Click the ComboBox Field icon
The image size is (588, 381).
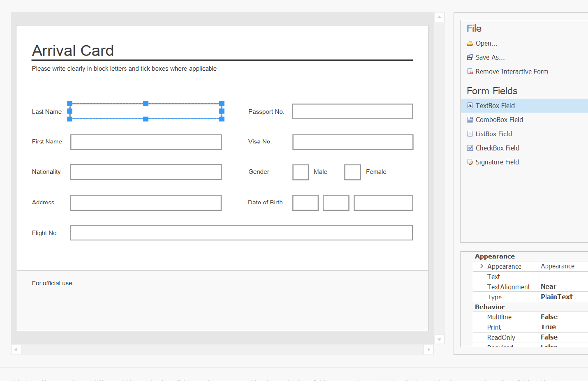click(470, 120)
